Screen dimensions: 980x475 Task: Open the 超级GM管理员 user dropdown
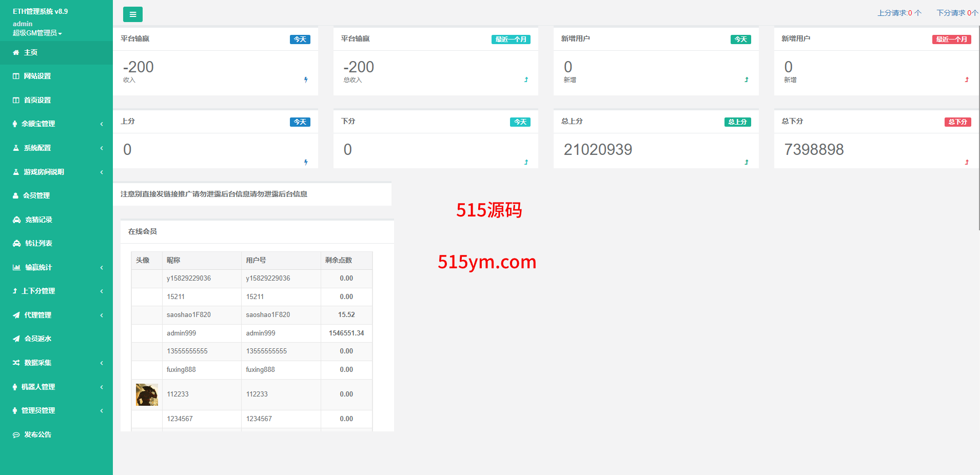(x=37, y=33)
